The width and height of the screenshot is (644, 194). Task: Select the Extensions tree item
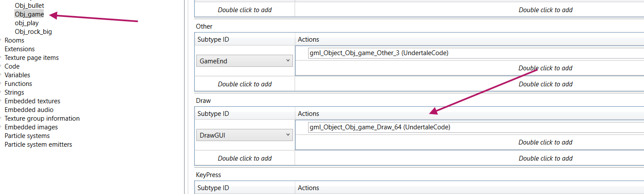(20, 49)
